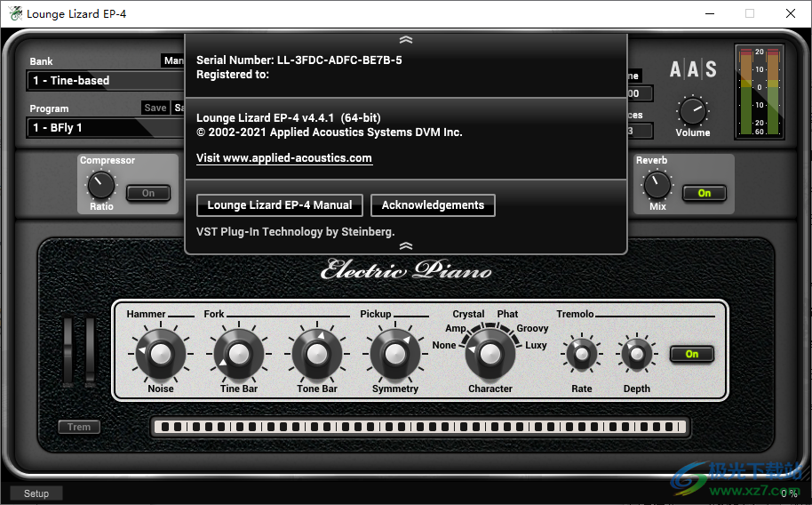This screenshot has width=812, height=505.
Task: Turn off the Tremolo On switch
Action: [691, 354]
